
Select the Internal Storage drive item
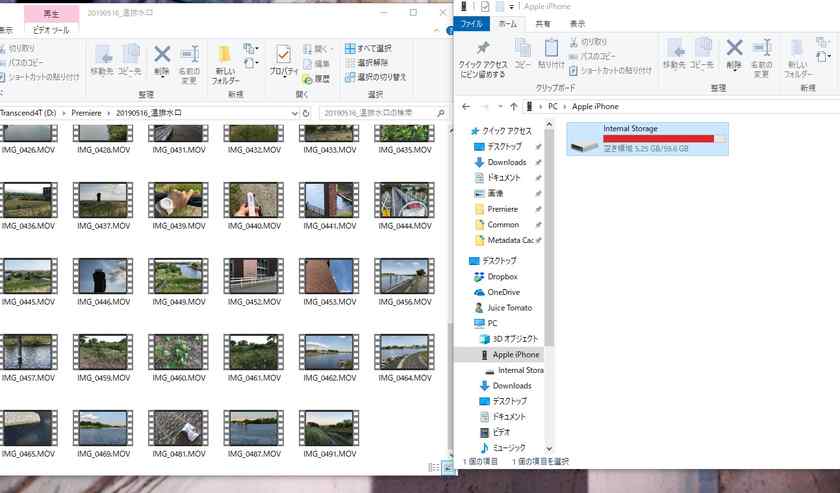(647, 139)
